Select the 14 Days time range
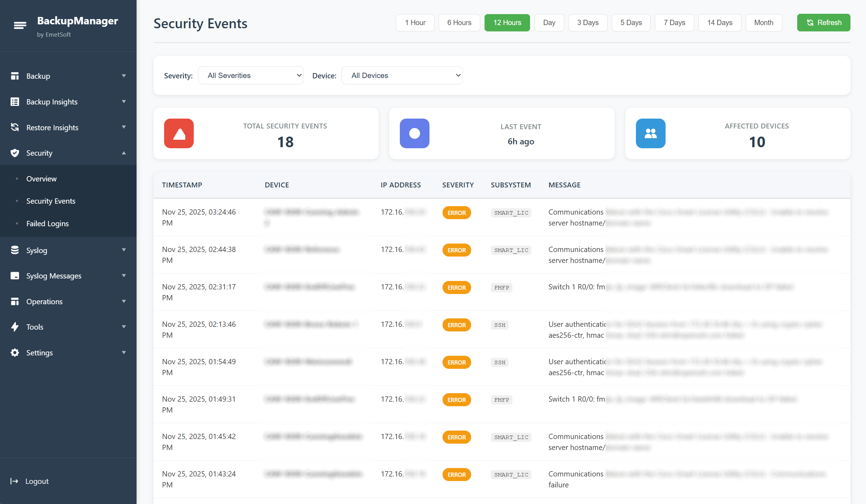The image size is (866, 504). click(720, 23)
